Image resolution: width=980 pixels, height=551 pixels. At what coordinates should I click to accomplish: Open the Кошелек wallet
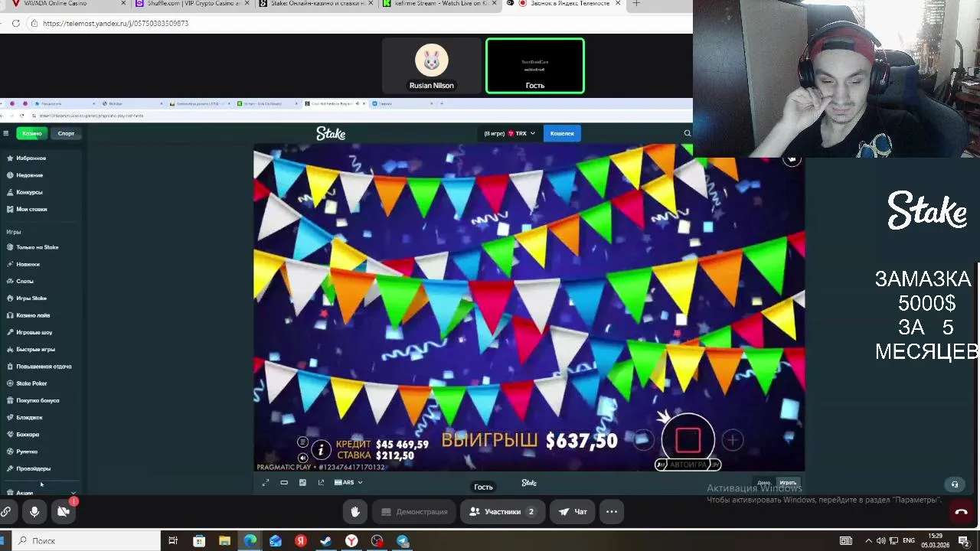click(x=562, y=134)
